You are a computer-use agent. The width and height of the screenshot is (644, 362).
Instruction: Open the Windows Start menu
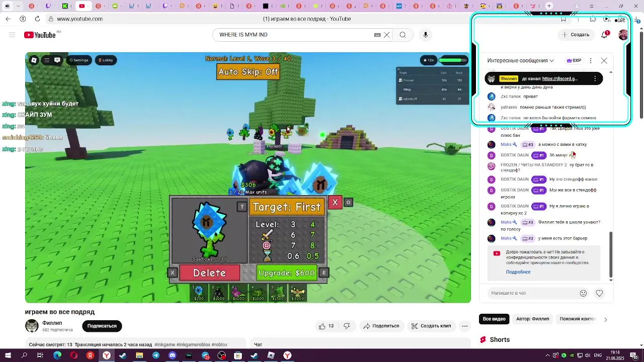coord(8,355)
